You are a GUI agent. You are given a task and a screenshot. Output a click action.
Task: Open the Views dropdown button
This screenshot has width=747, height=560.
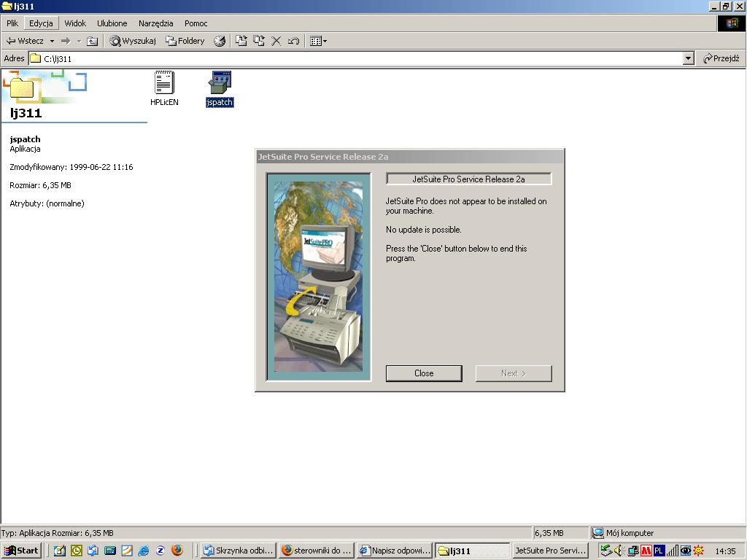coord(318,41)
